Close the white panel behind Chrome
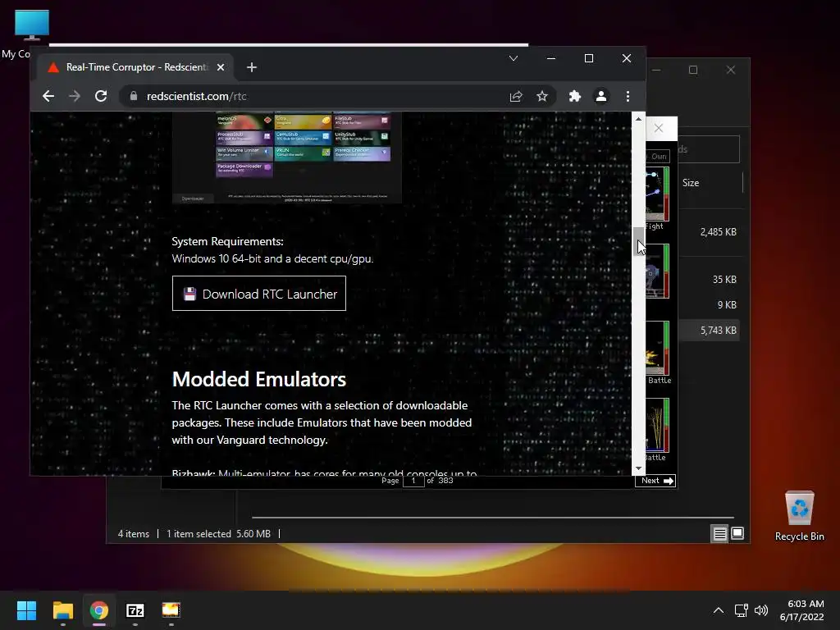 pos(659,129)
